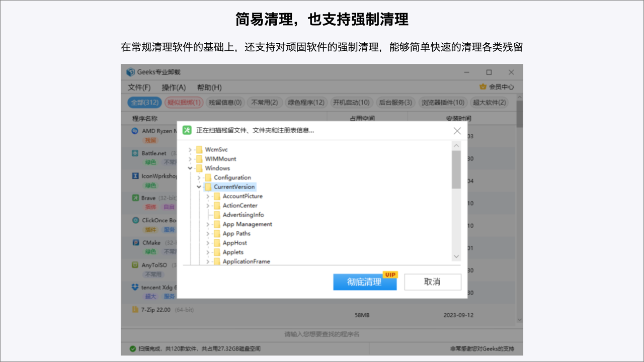Open the 文件(F) menu
The width and height of the screenshot is (644, 362).
click(x=139, y=87)
